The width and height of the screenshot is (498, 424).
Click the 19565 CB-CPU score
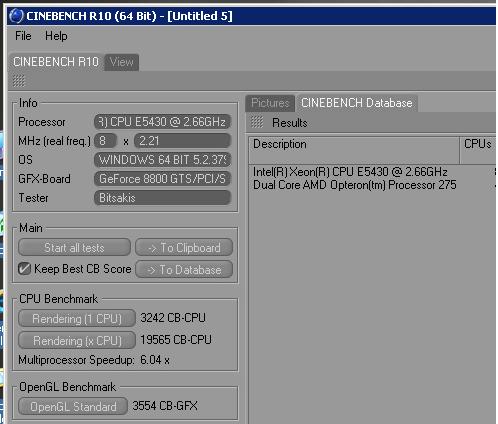point(176,340)
